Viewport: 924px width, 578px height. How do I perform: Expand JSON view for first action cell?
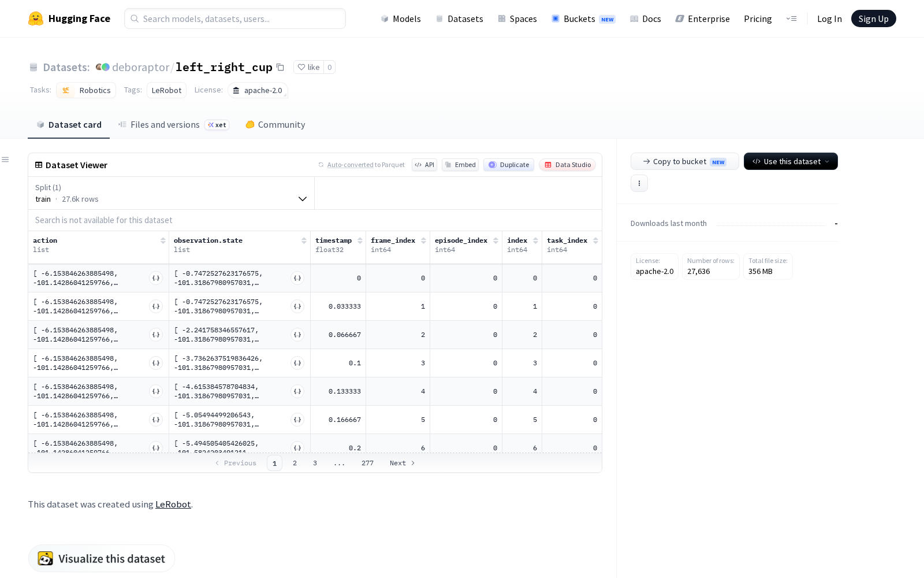[x=156, y=278]
